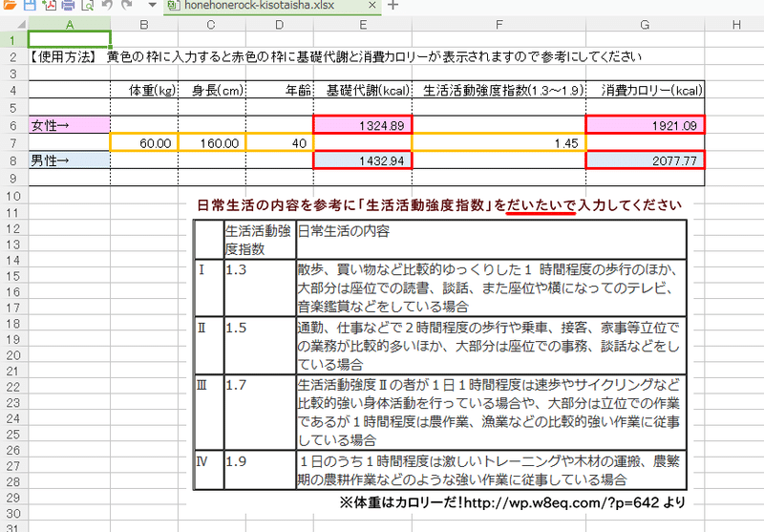Select row 1 header

click(13, 40)
